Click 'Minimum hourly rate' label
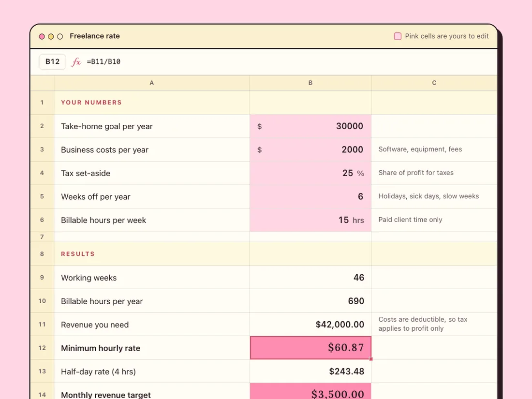Image resolution: width=532 pixels, height=399 pixels. (x=101, y=348)
